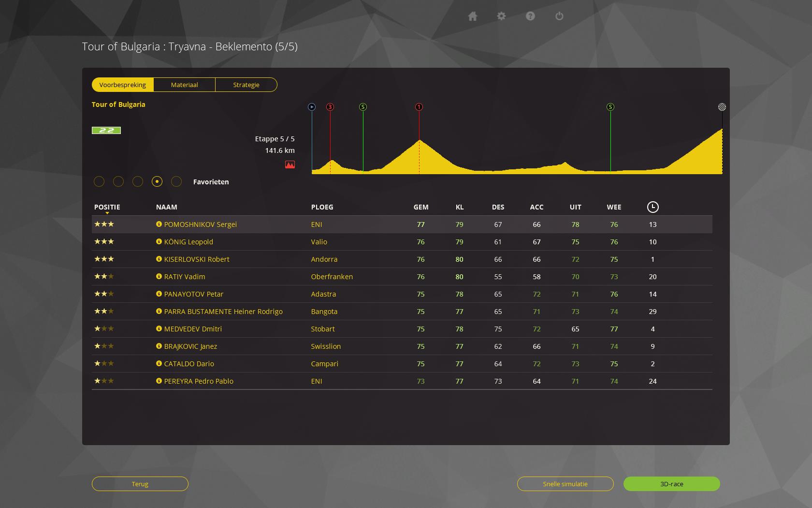Click rider PANAYOTOV Petar name

pyautogui.click(x=194, y=294)
